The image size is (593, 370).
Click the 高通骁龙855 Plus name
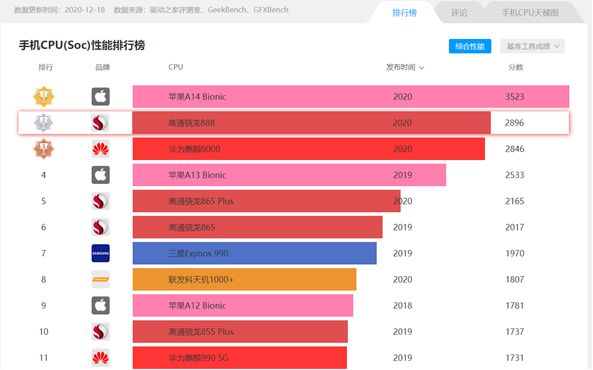(x=201, y=331)
